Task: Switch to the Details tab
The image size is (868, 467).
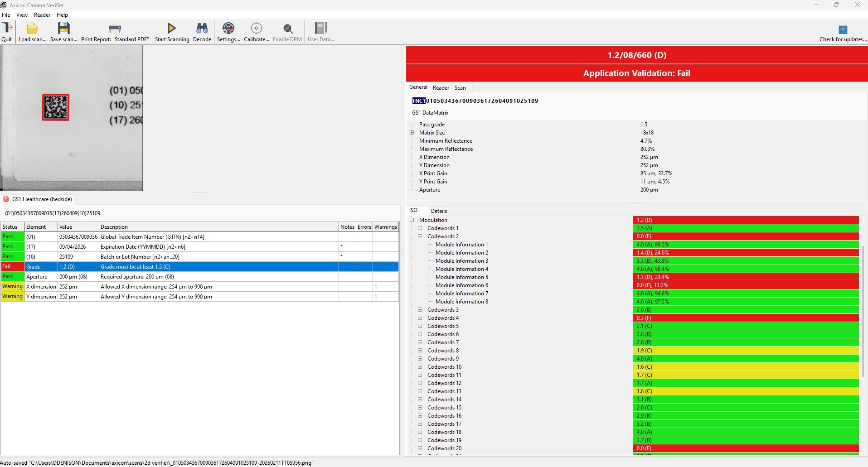Action: pos(438,211)
